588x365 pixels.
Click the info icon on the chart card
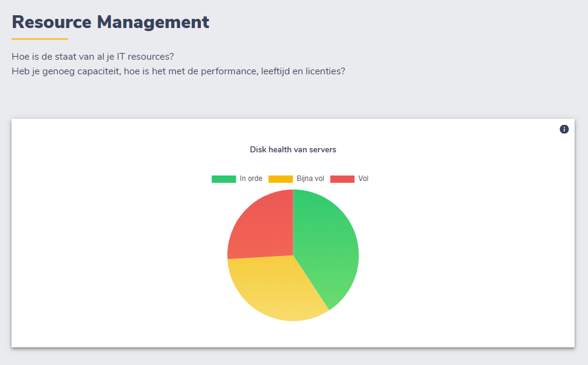coord(564,129)
